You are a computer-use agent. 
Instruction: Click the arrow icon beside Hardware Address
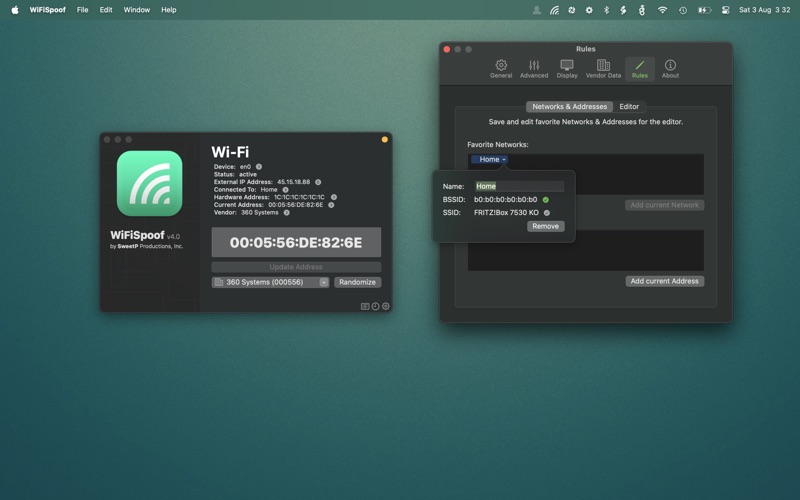[x=334, y=197]
